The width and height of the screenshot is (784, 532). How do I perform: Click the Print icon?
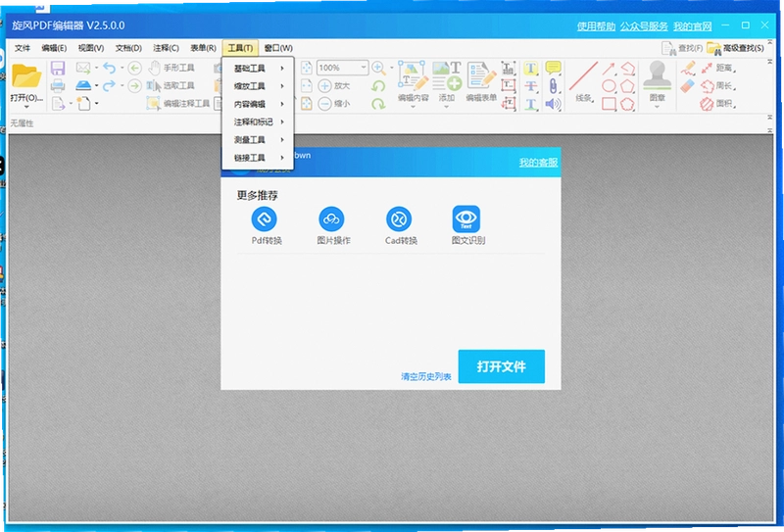[x=58, y=85]
